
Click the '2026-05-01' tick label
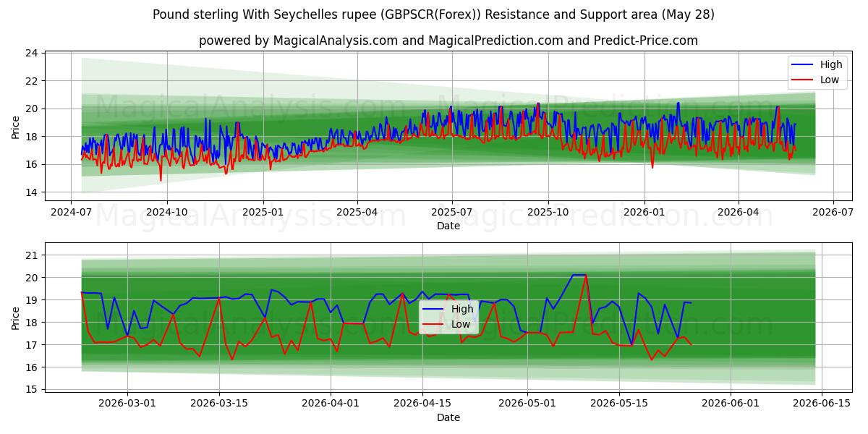tap(527, 404)
